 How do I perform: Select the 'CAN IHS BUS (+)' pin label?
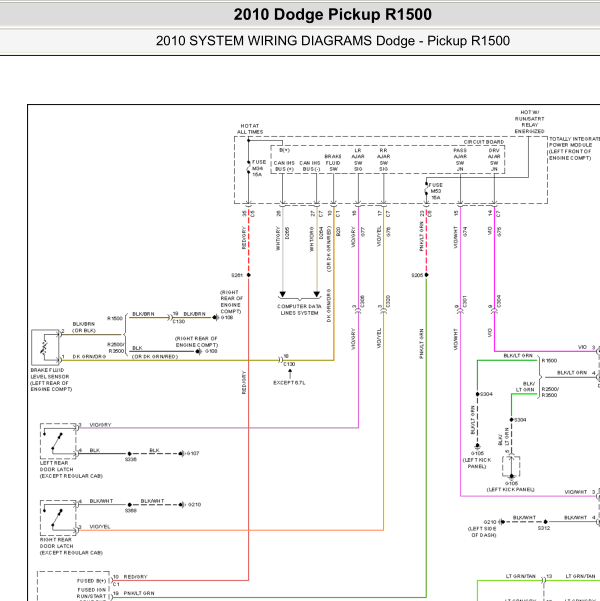click(284, 166)
